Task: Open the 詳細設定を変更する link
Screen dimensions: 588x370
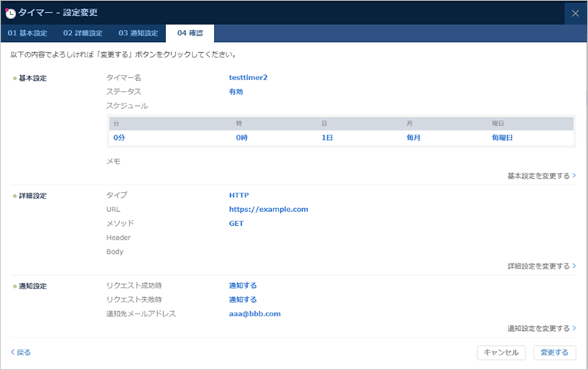Action: (542, 266)
